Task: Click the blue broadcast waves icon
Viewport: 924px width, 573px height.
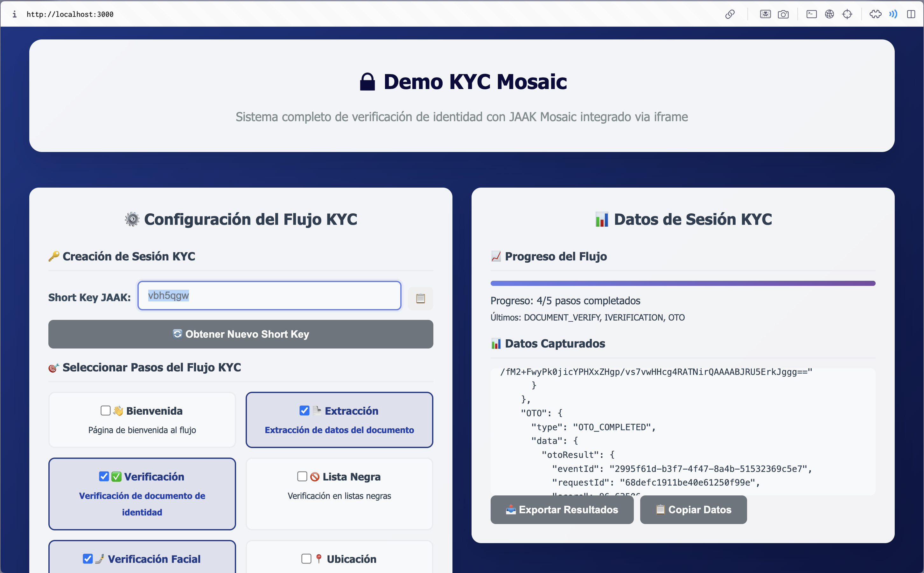Action: [x=893, y=14]
